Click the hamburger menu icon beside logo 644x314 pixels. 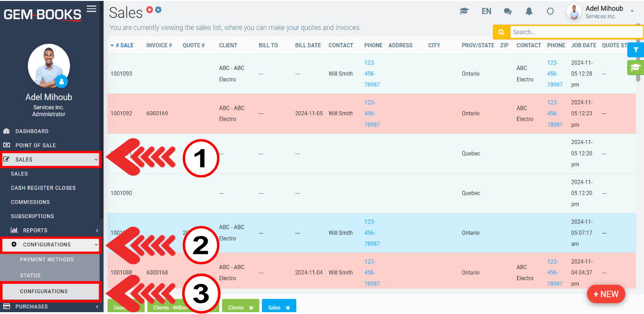click(91, 9)
